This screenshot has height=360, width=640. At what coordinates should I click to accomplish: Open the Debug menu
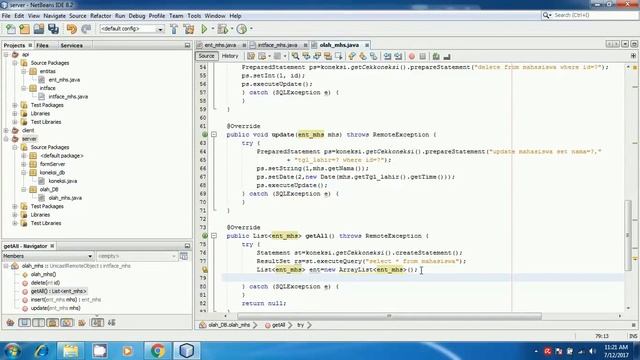pyautogui.click(x=137, y=16)
